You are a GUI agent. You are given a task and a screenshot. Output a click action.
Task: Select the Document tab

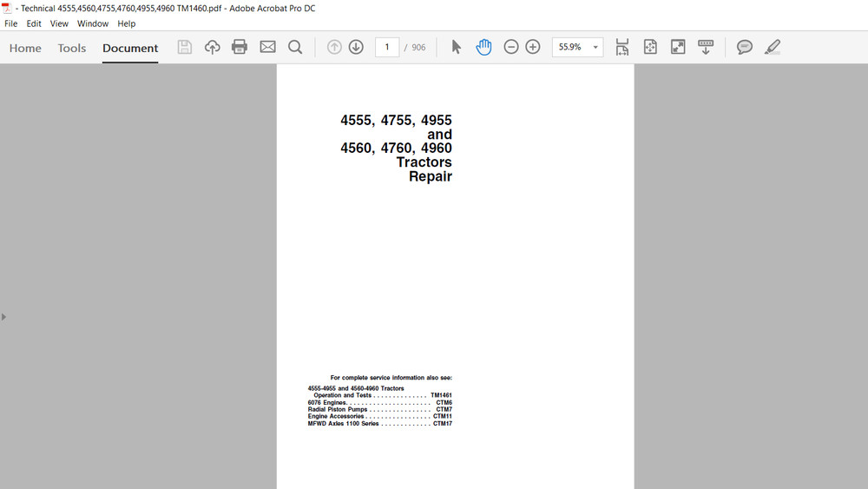click(x=130, y=48)
